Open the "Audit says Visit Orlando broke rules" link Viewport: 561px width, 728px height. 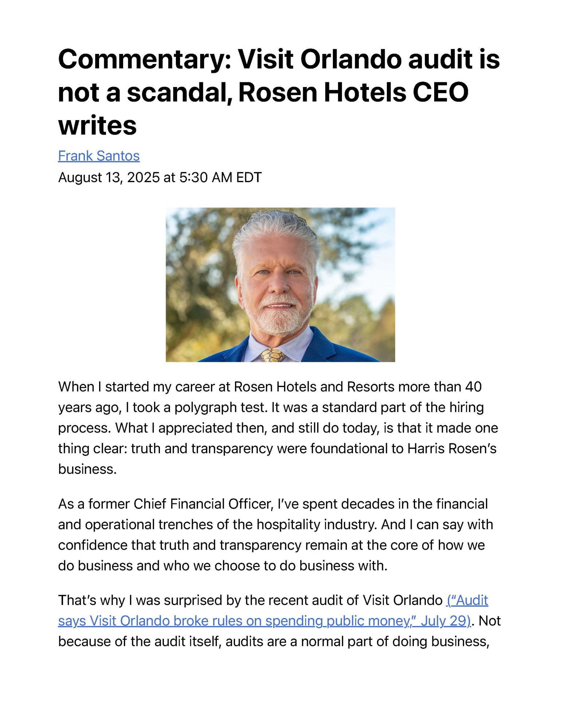click(273, 610)
